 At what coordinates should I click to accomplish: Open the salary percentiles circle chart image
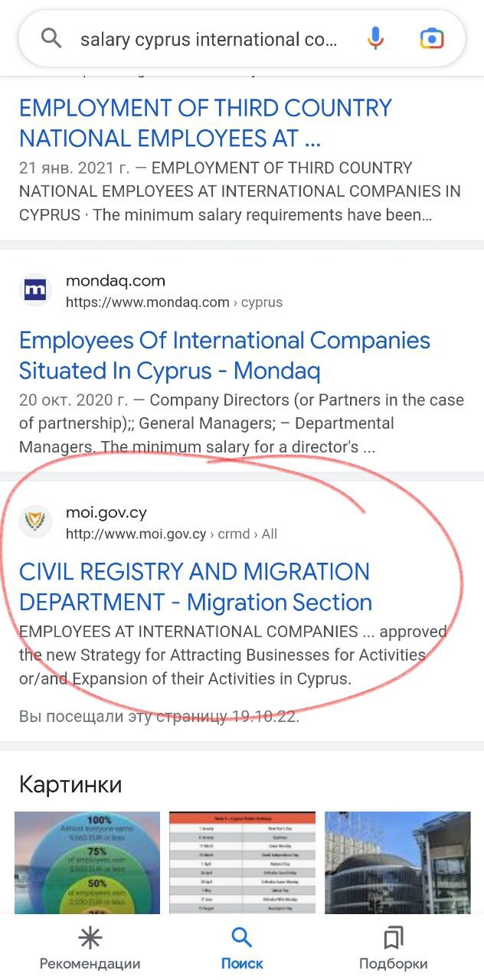click(87, 862)
